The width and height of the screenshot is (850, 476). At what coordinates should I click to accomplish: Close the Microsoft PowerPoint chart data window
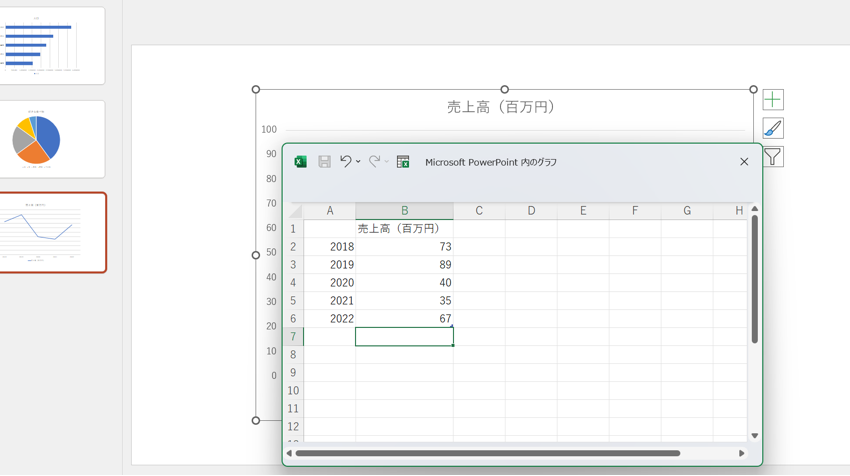[744, 162]
